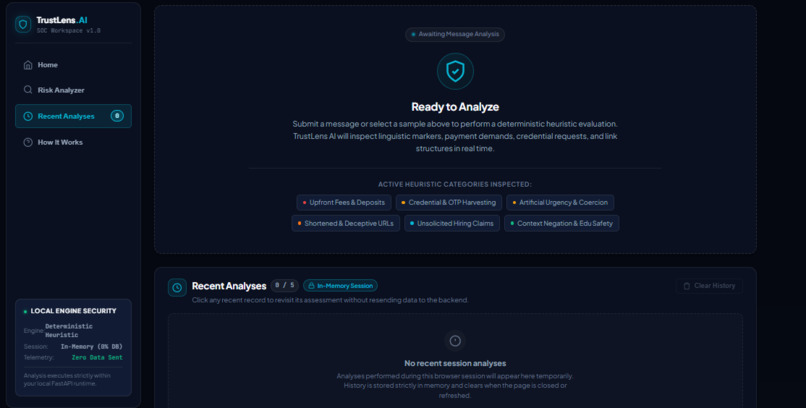This screenshot has height=408, width=806.
Task: Click the In-Memory Session badge
Action: tap(340, 286)
